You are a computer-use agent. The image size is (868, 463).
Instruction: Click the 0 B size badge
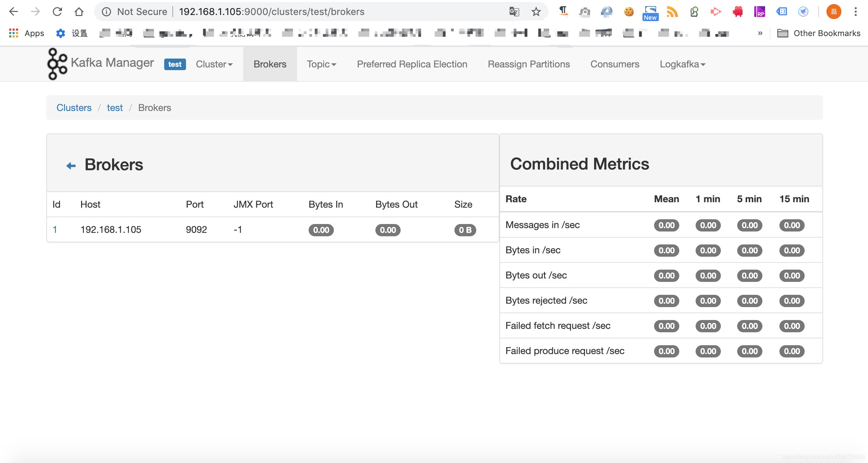click(465, 230)
